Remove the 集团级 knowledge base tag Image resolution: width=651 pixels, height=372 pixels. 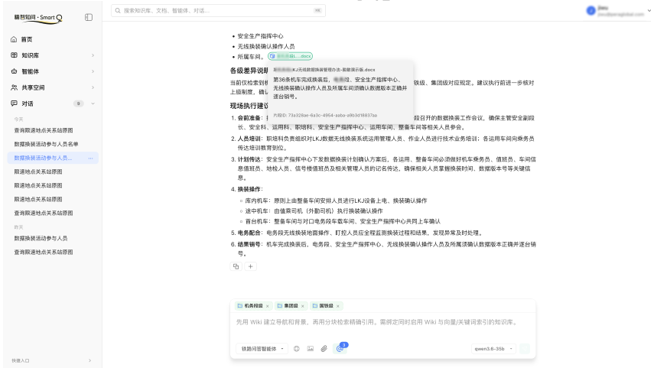point(303,306)
